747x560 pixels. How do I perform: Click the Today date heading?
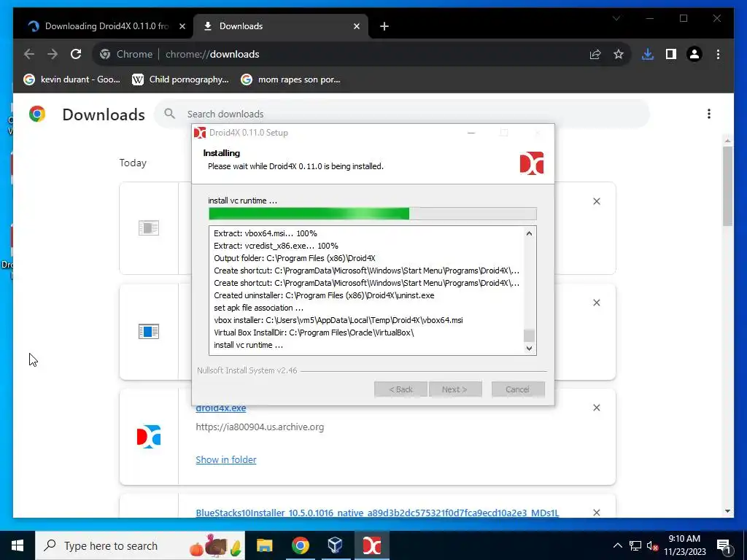[133, 163]
